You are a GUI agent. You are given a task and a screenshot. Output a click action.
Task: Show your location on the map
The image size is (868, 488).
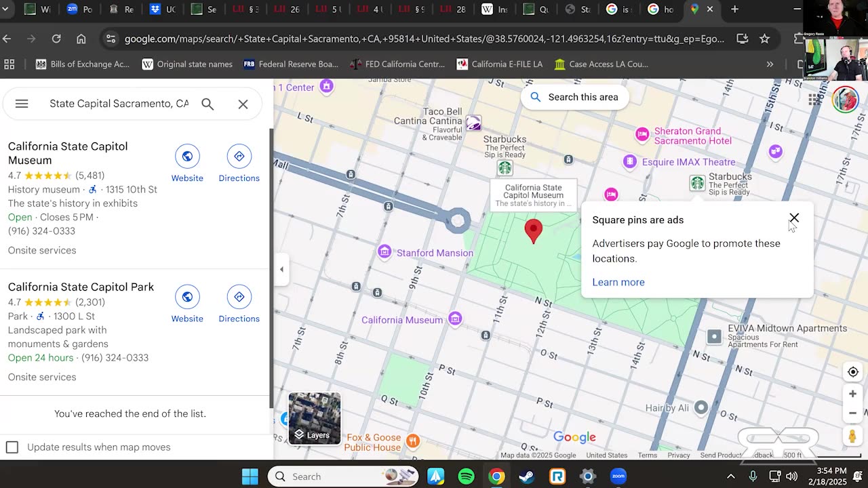[853, 372]
